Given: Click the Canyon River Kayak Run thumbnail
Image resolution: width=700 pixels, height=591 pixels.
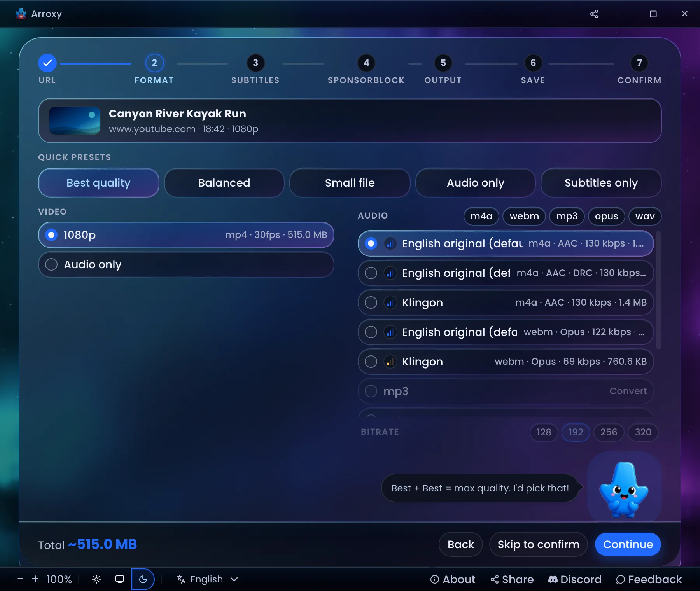Looking at the screenshot, I should pyautogui.click(x=75, y=121).
